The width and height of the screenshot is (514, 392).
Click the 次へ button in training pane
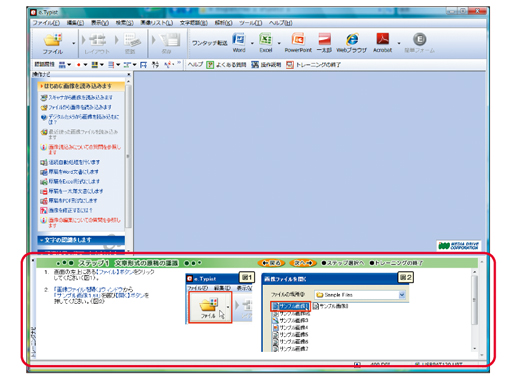303,263
